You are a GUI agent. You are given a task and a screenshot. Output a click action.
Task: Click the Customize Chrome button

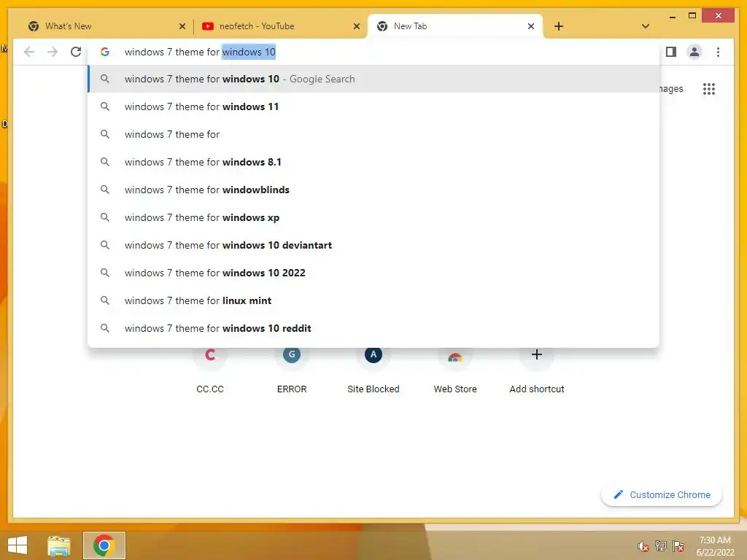(662, 495)
